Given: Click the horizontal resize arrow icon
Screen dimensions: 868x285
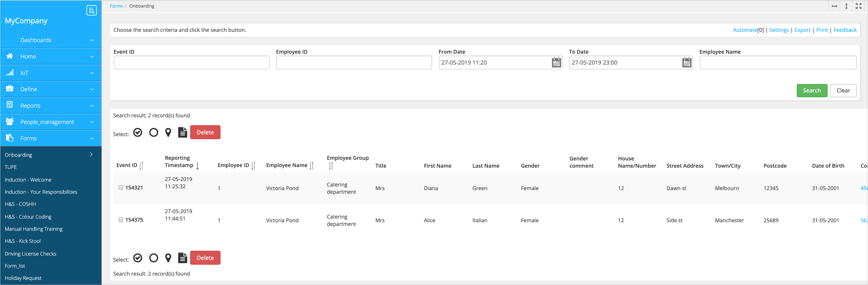Looking at the screenshot, I should coord(834,6).
